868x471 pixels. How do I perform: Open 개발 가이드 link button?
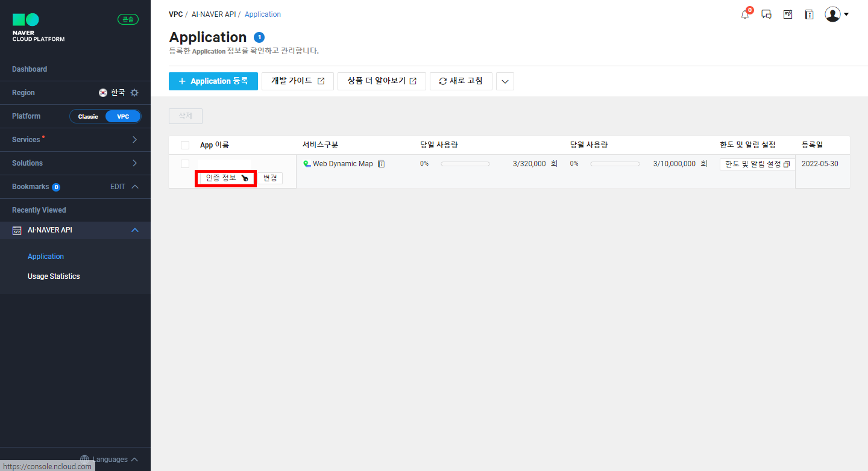click(298, 81)
